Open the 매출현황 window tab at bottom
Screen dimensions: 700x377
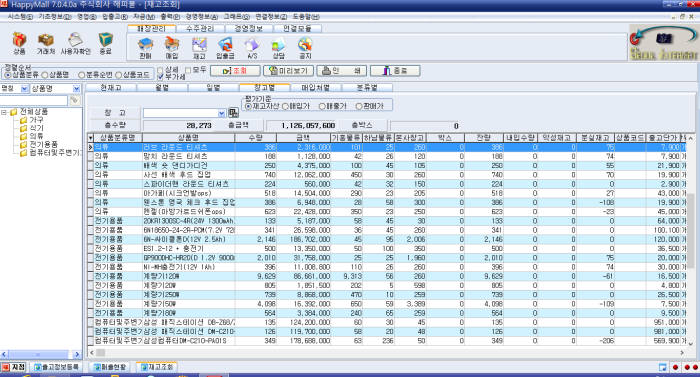click(x=110, y=367)
